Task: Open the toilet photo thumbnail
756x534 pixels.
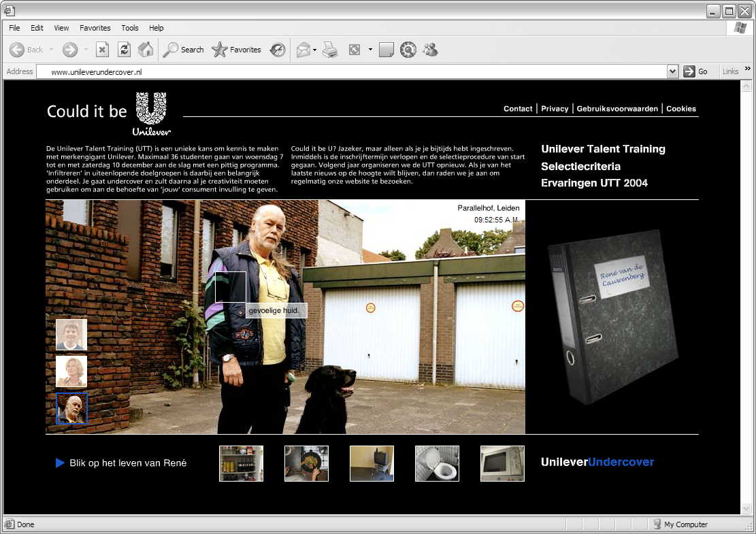Action: tap(438, 464)
